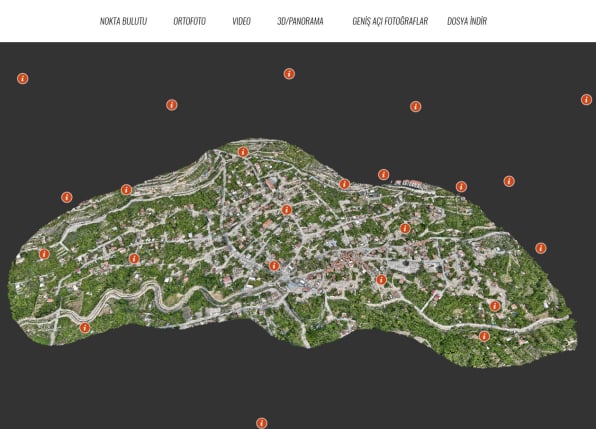Screen dimensions: 596x429
Task: Open info marker at the map's northern peak
Action: [x=243, y=152]
